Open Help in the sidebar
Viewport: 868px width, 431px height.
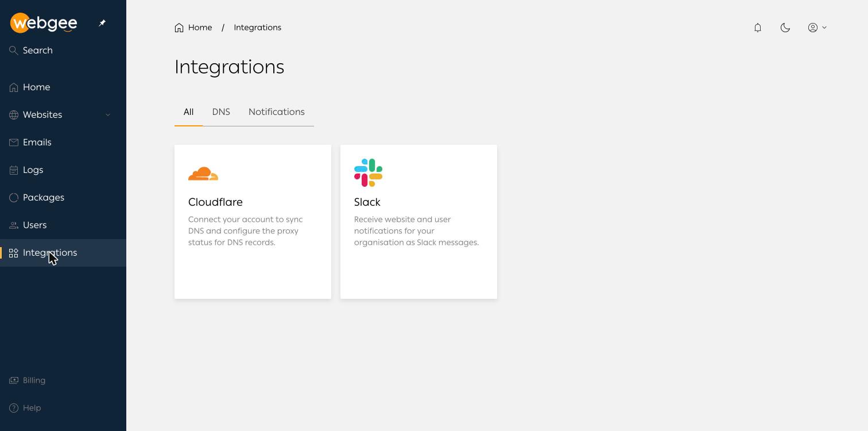pos(63,408)
